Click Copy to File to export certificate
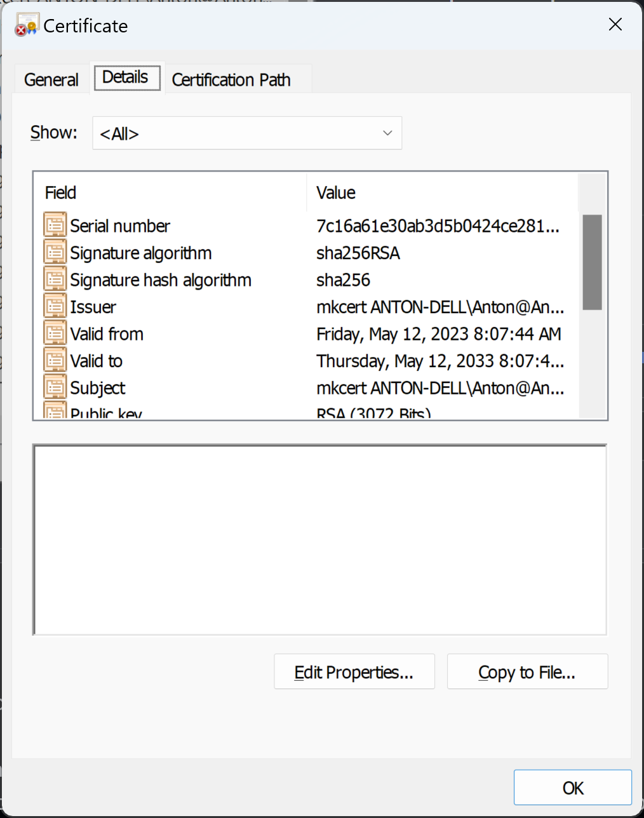 527,671
